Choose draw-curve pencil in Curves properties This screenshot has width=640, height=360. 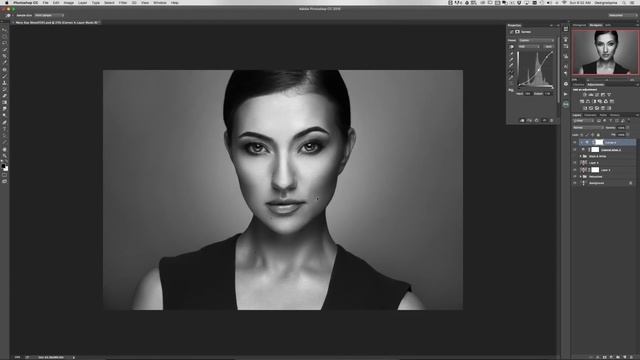tap(511, 78)
